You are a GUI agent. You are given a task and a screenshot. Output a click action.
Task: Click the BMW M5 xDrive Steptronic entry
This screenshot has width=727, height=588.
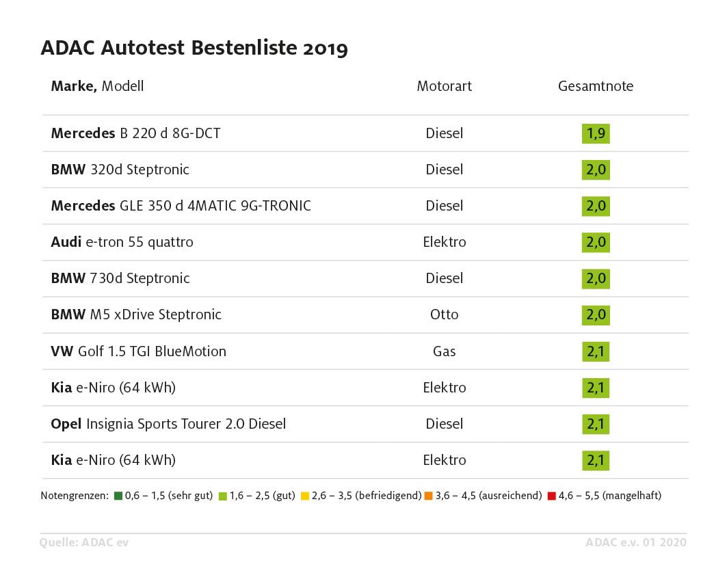[x=136, y=315]
